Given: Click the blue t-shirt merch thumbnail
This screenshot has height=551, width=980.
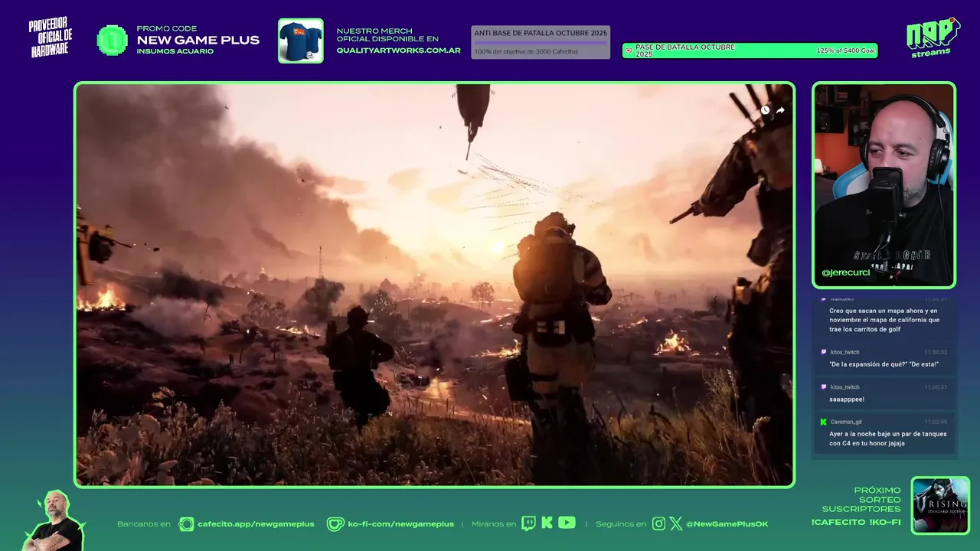Looking at the screenshot, I should [300, 41].
